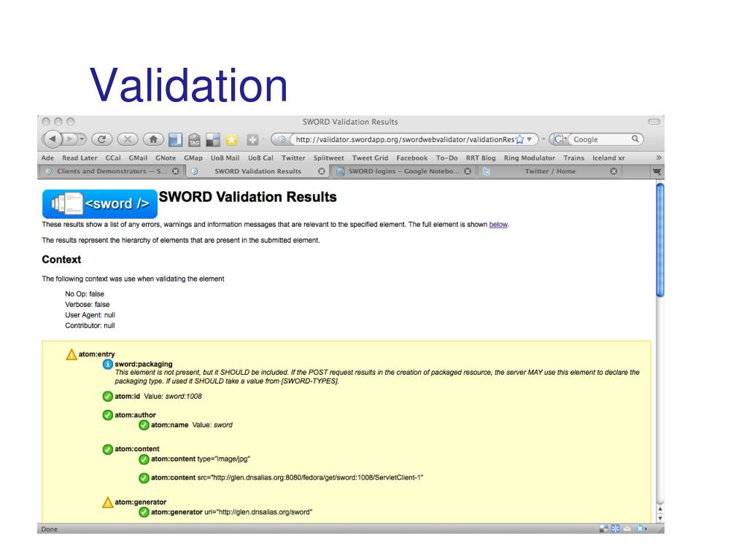747x560 pixels.
Task: Click the green check beside atom:content type image/jpg
Action: (x=144, y=459)
